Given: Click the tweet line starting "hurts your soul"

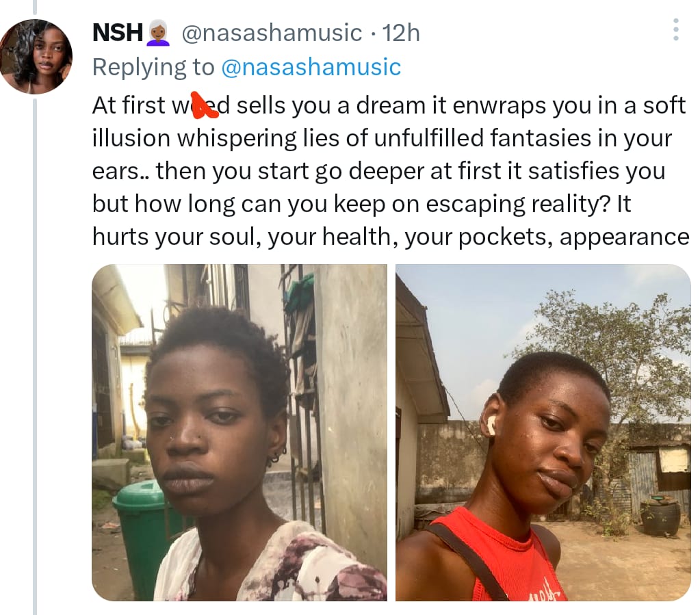Looking at the screenshot, I should [390, 236].
